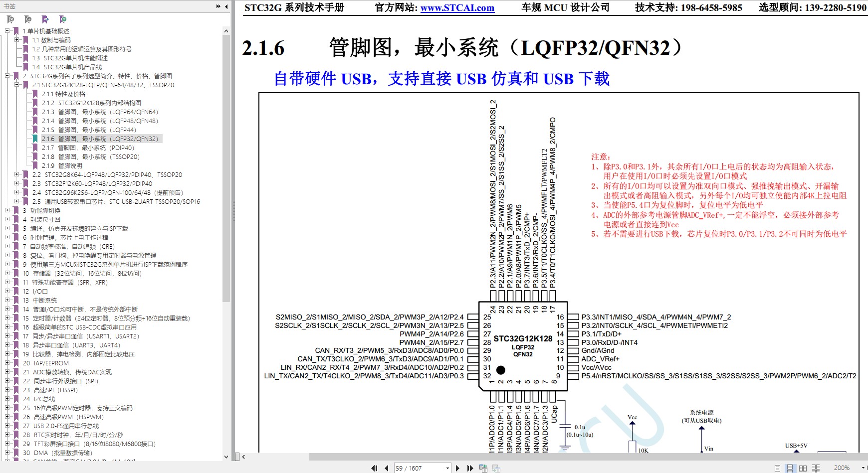Open bookmark 16 超级简单的STC USB-CDC
The width and height of the screenshot is (868, 473).
tap(80, 327)
